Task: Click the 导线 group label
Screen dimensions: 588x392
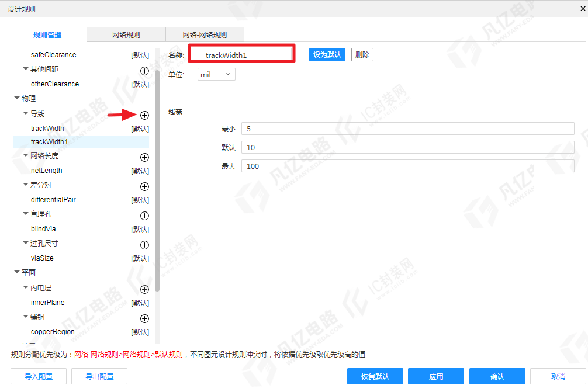Action: pyautogui.click(x=37, y=113)
